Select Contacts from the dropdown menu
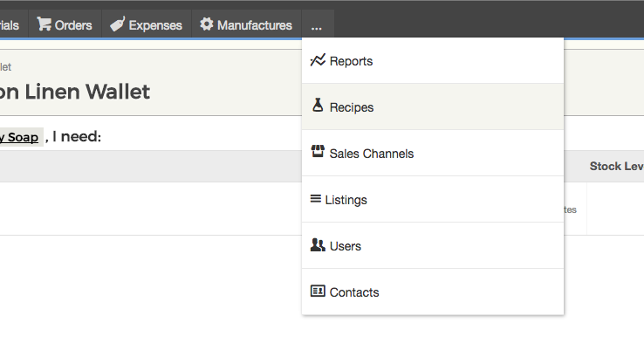The width and height of the screenshot is (644, 343). coord(433,292)
